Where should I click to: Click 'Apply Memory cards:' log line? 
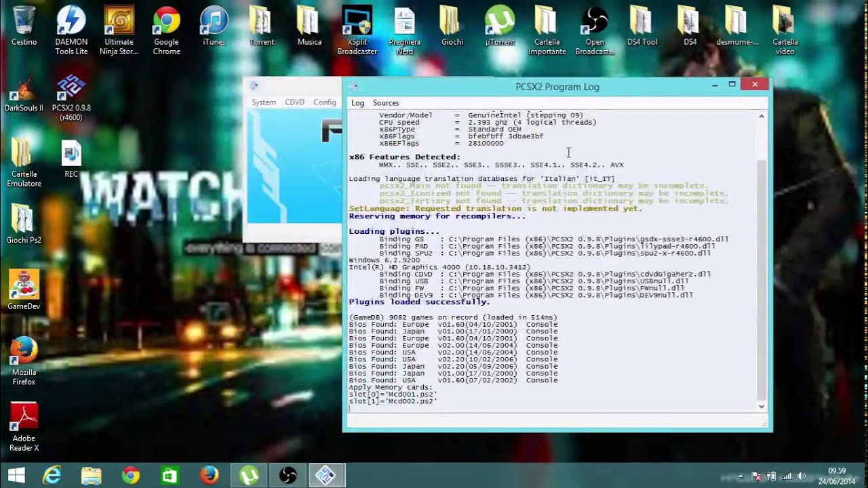point(390,387)
